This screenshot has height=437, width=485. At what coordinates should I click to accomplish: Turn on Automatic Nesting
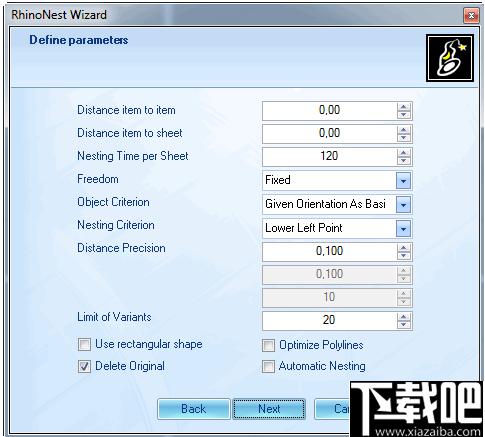click(268, 366)
